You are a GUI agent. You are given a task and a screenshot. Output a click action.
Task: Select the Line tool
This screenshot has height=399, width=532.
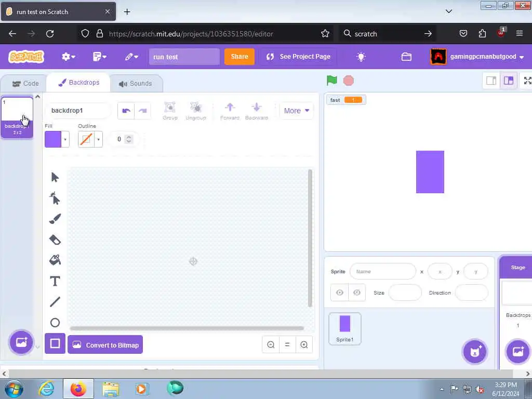(55, 302)
